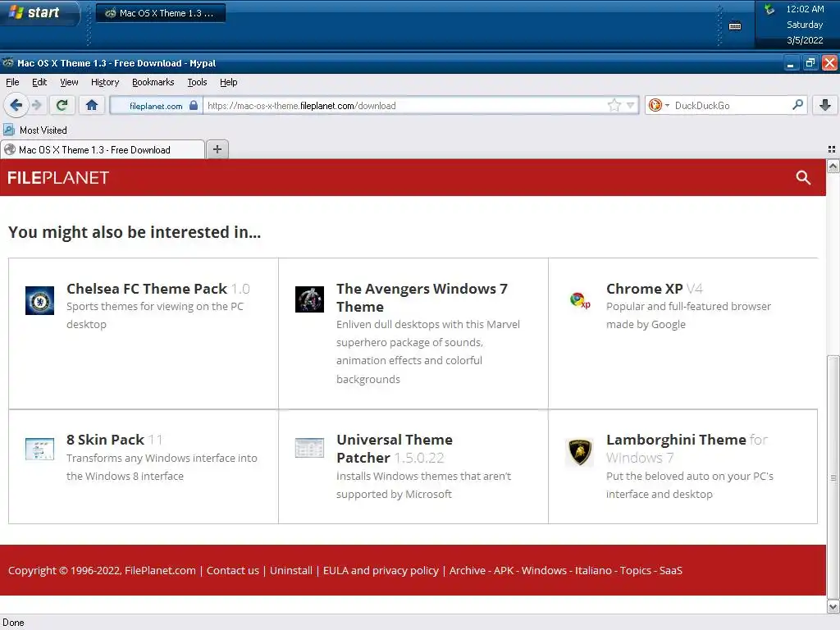Click Popular and full-featured browser description
Image resolution: width=840 pixels, height=630 pixels.
(x=688, y=315)
